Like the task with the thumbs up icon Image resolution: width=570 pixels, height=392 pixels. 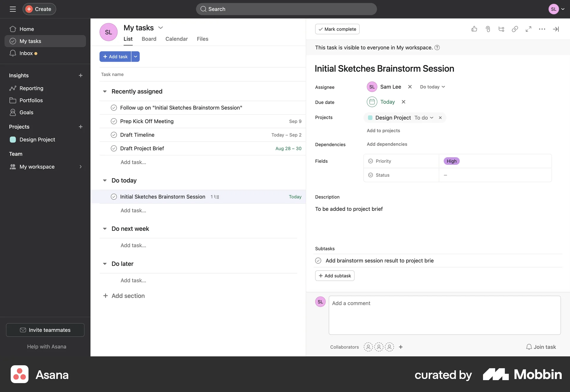pyautogui.click(x=474, y=29)
